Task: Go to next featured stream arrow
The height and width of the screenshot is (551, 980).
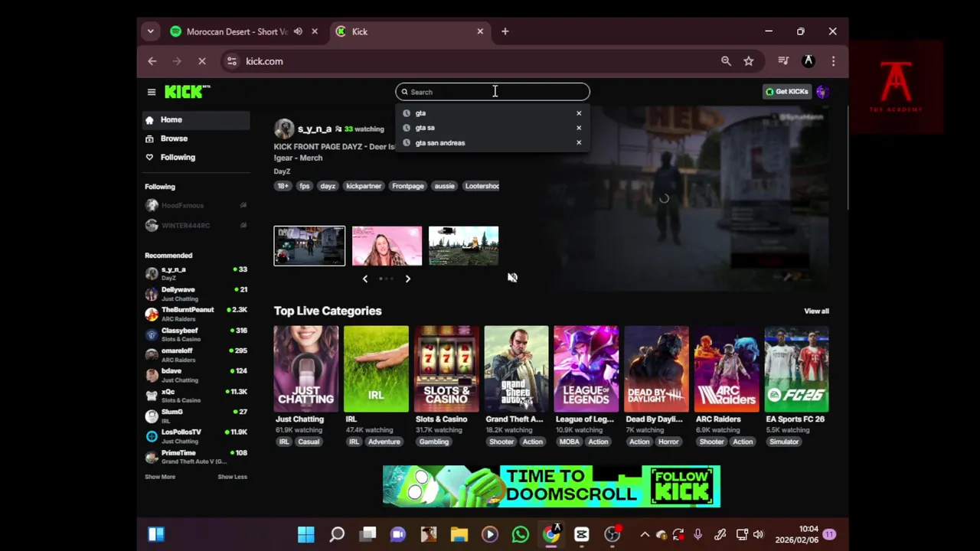Action: tap(407, 279)
